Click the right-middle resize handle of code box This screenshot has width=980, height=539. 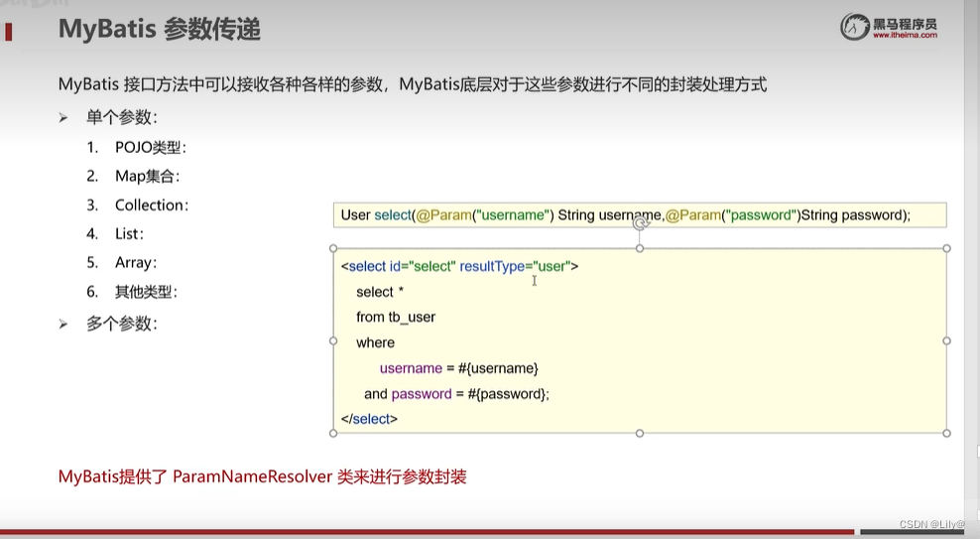(946, 340)
